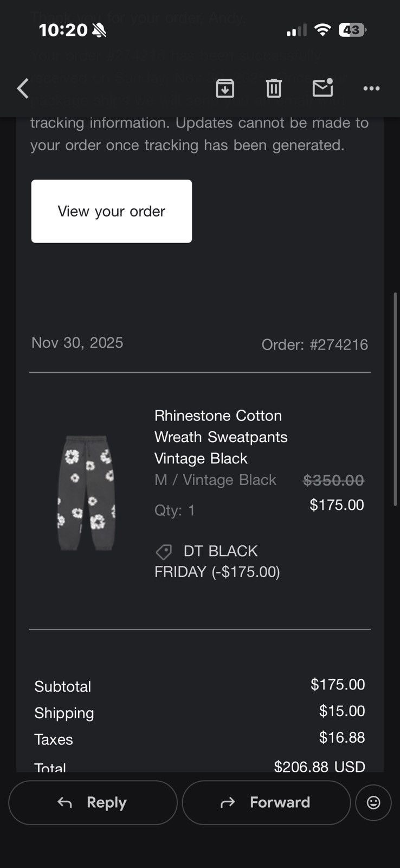Delete the email using the trash icon
Screen dimensions: 400x868
pyautogui.click(x=274, y=88)
